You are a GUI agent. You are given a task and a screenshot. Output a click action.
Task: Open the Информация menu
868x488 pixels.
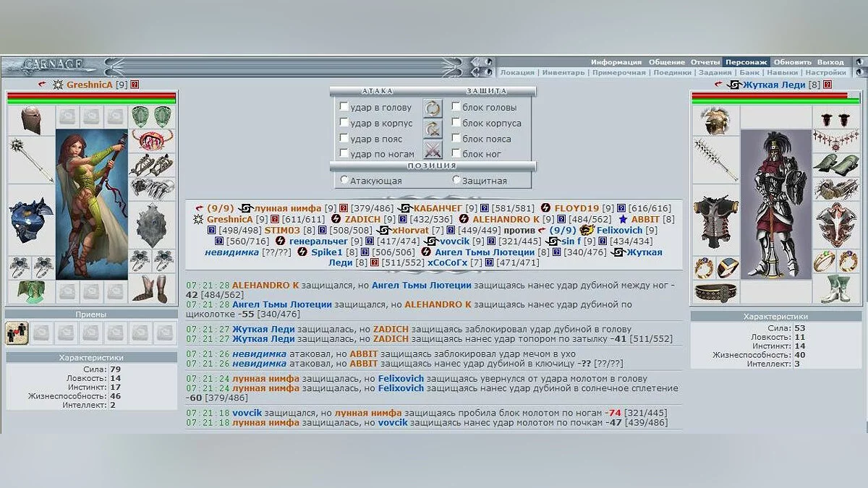pos(616,62)
